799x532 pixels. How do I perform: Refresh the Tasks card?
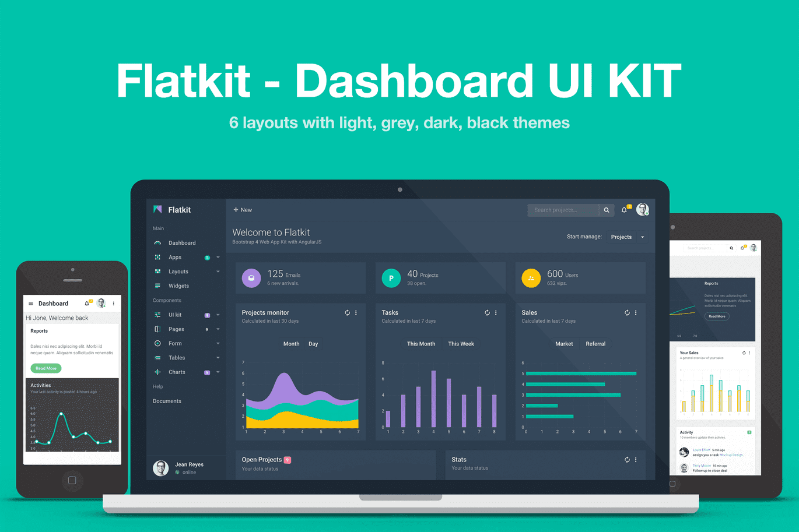(488, 313)
